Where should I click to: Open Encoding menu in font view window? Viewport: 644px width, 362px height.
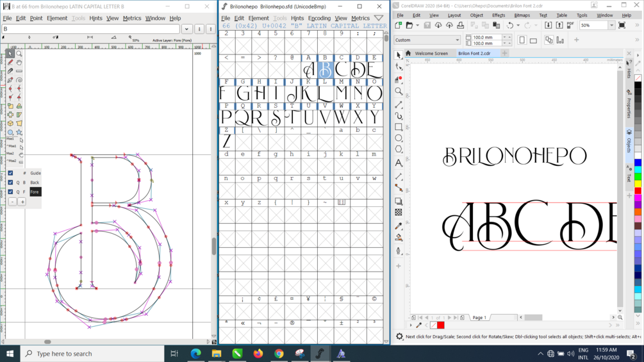pyautogui.click(x=319, y=18)
